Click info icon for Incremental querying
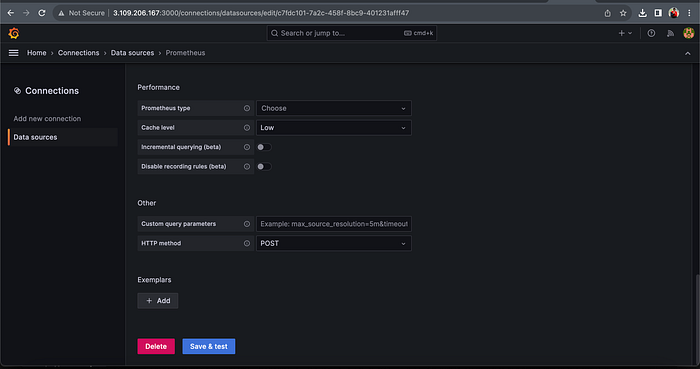Screen dimensions: 700x369 click(x=247, y=147)
